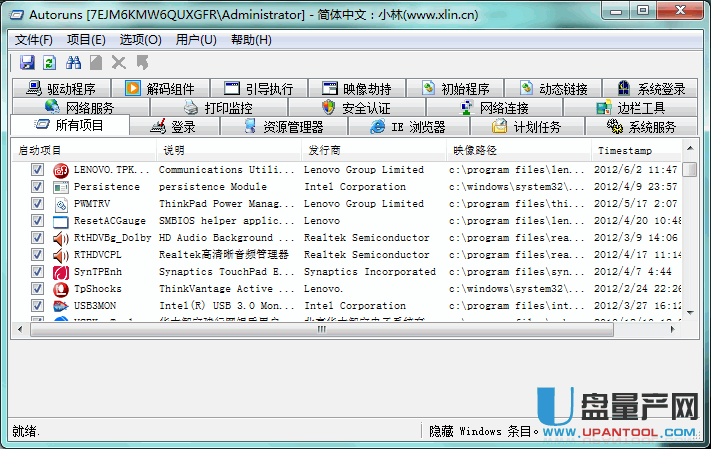Viewport: 711px width, 449px height.
Task: Open the 文件(F) menu
Action: 34,40
